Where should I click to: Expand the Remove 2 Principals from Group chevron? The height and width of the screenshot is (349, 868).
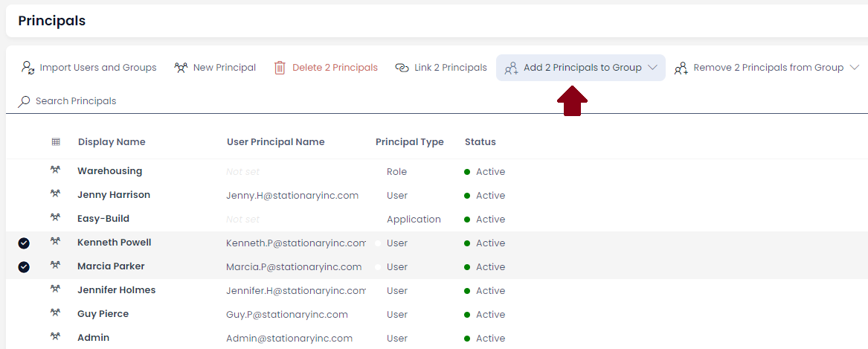pos(854,68)
